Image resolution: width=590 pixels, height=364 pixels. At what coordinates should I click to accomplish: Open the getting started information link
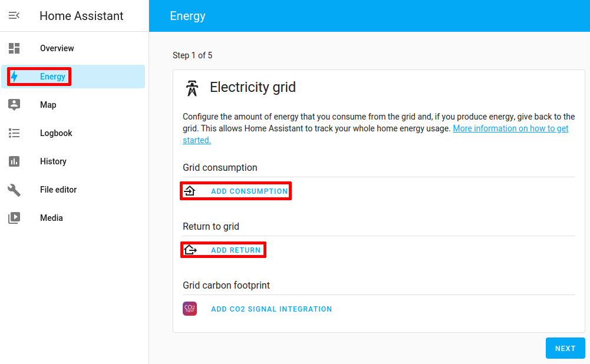point(510,128)
